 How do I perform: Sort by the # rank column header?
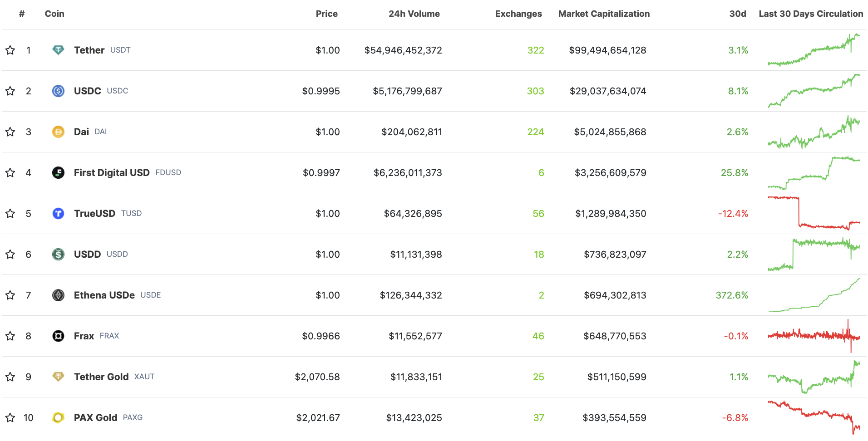click(x=22, y=14)
